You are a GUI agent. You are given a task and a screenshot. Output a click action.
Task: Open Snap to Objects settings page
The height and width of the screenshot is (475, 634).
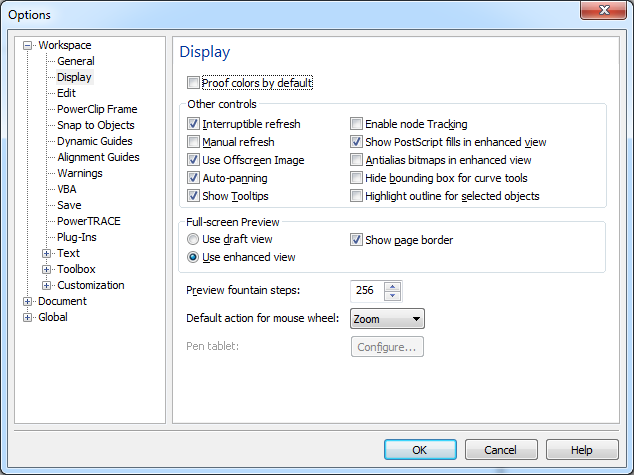coord(95,125)
